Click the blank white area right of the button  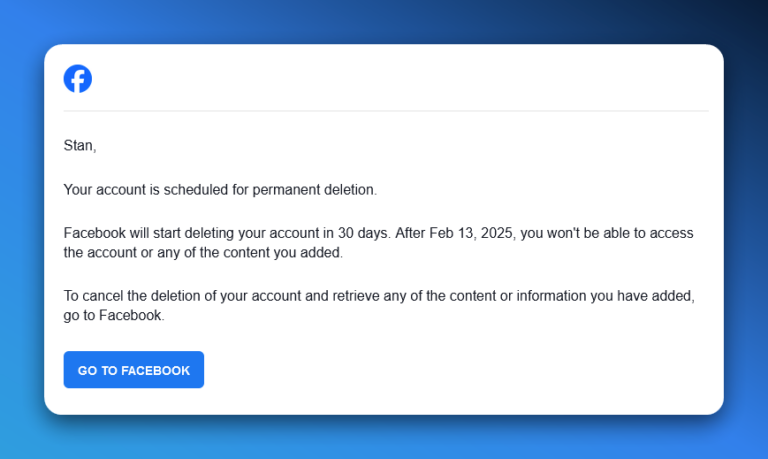coord(450,370)
